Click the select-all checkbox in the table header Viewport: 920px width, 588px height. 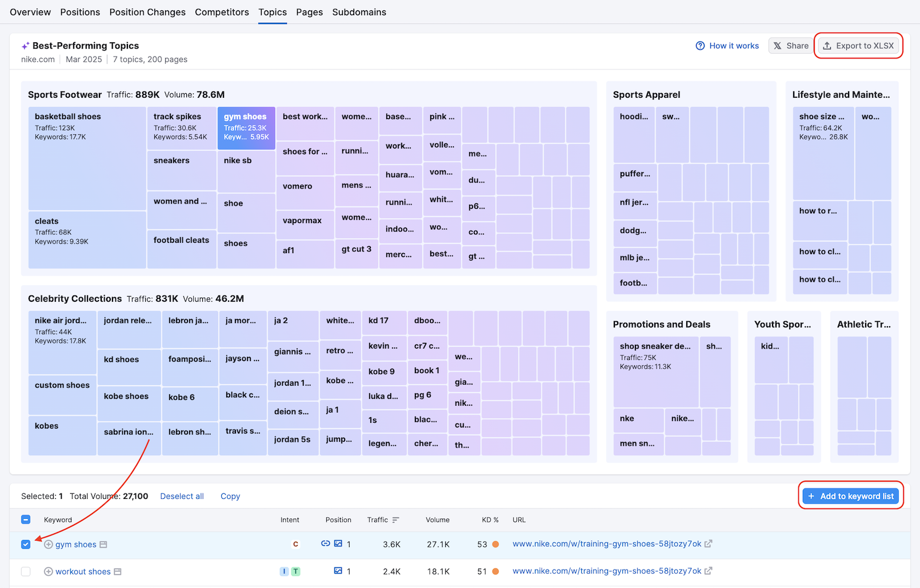pos(26,519)
